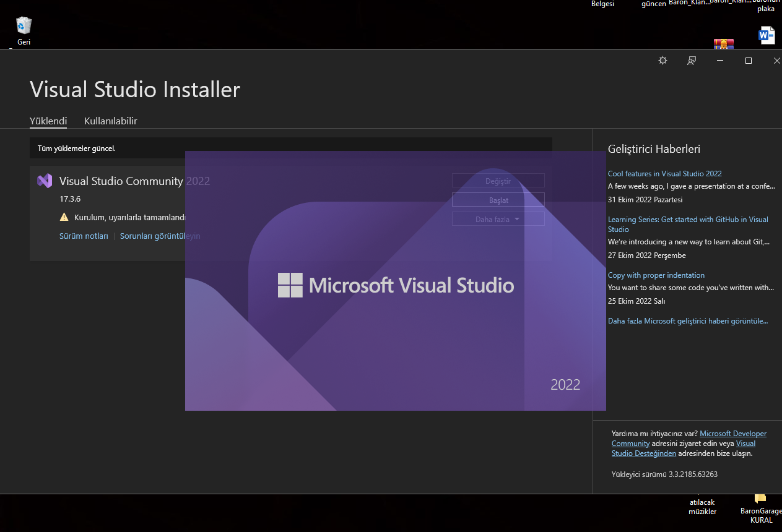Open the Sorunları görüntüleyin link
The height and width of the screenshot is (532, 782).
coord(160,236)
